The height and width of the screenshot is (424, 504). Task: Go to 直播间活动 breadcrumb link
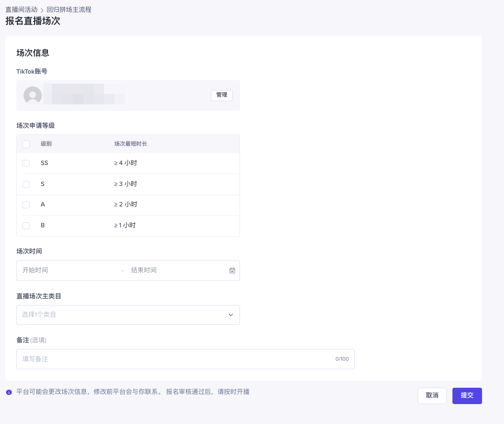point(21,10)
